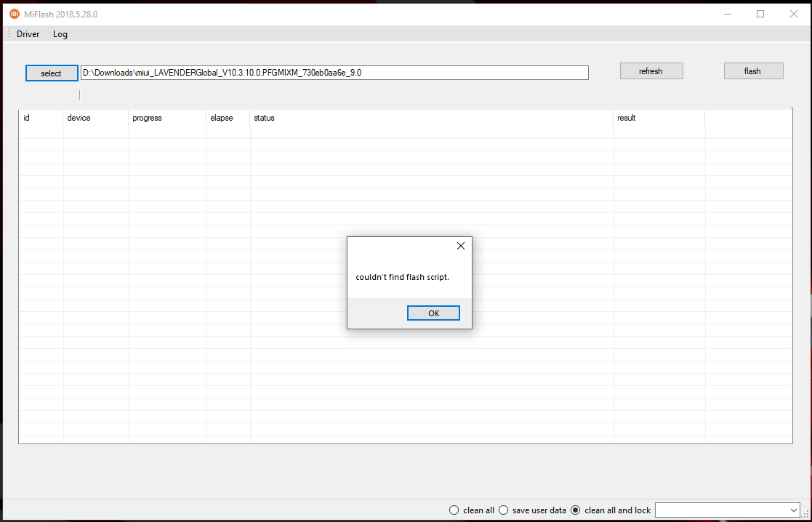Click the flash button

754,71
